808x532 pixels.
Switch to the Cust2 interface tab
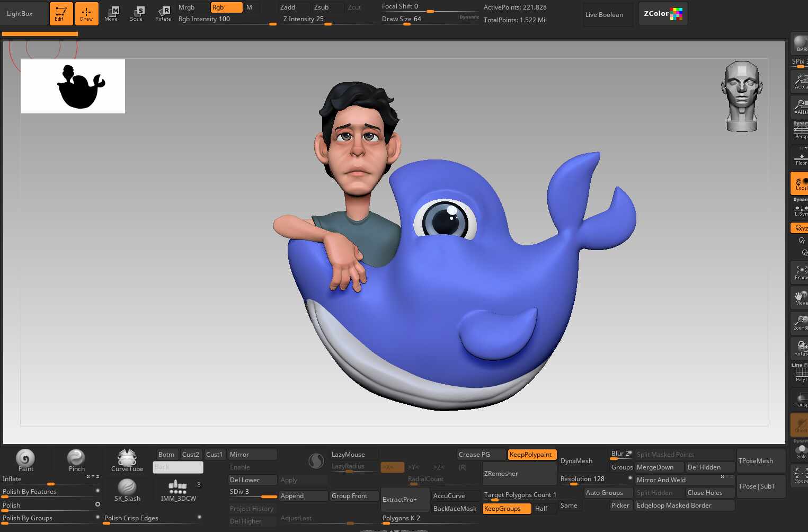(191, 455)
